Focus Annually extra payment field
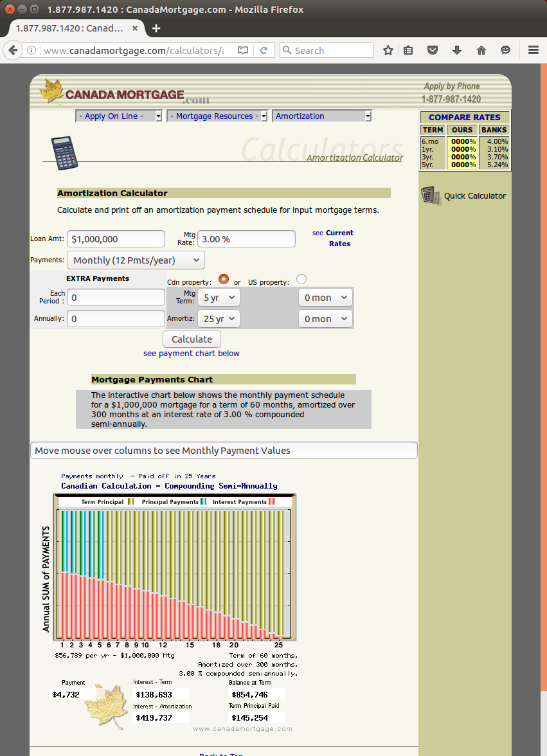The image size is (547, 756). (x=116, y=319)
